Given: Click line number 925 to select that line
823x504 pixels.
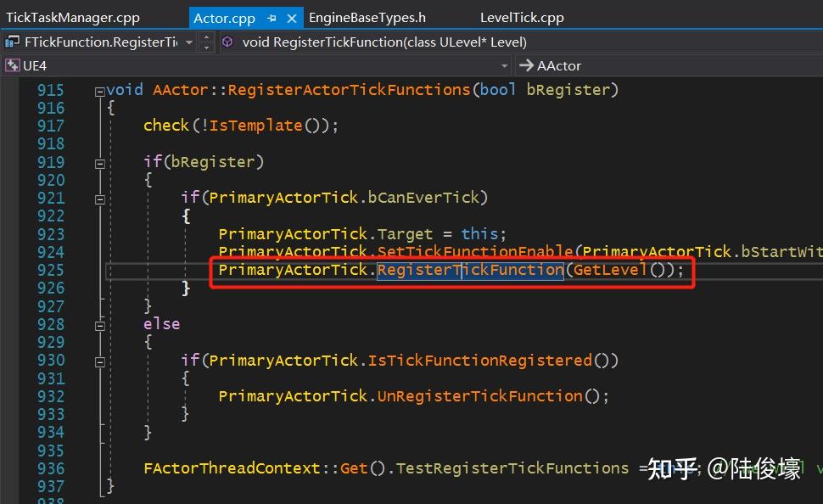Looking at the screenshot, I should click(x=51, y=270).
